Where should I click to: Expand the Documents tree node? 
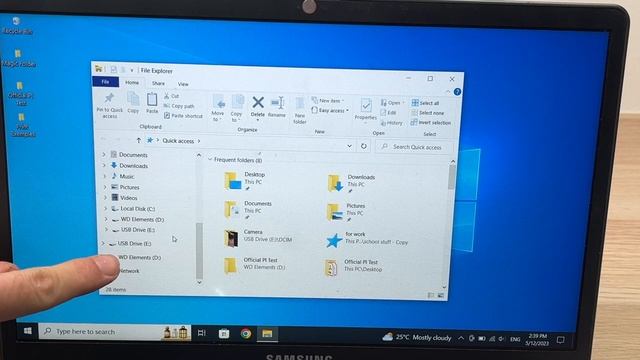click(x=104, y=155)
